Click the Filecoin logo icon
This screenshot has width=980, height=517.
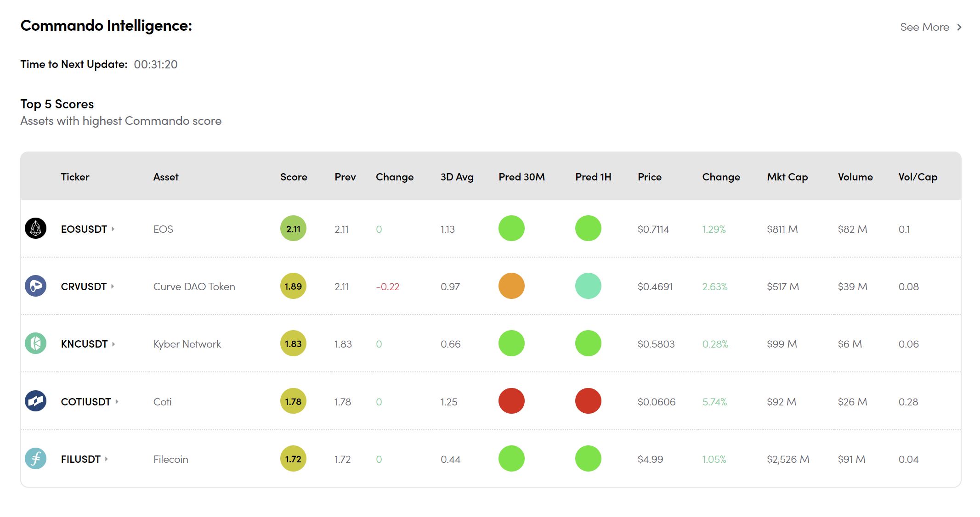coord(35,458)
